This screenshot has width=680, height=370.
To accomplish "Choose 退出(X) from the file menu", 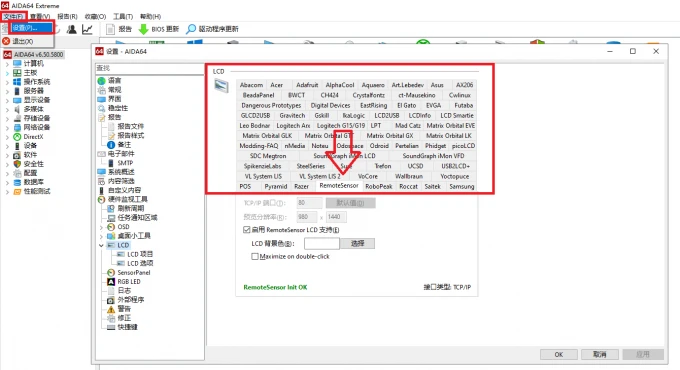I will click(x=23, y=41).
